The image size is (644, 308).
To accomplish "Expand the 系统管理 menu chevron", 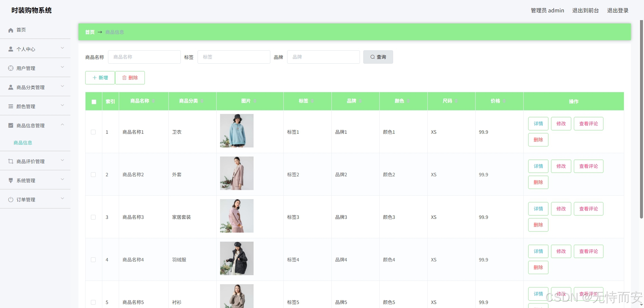I will pyautogui.click(x=62, y=179).
